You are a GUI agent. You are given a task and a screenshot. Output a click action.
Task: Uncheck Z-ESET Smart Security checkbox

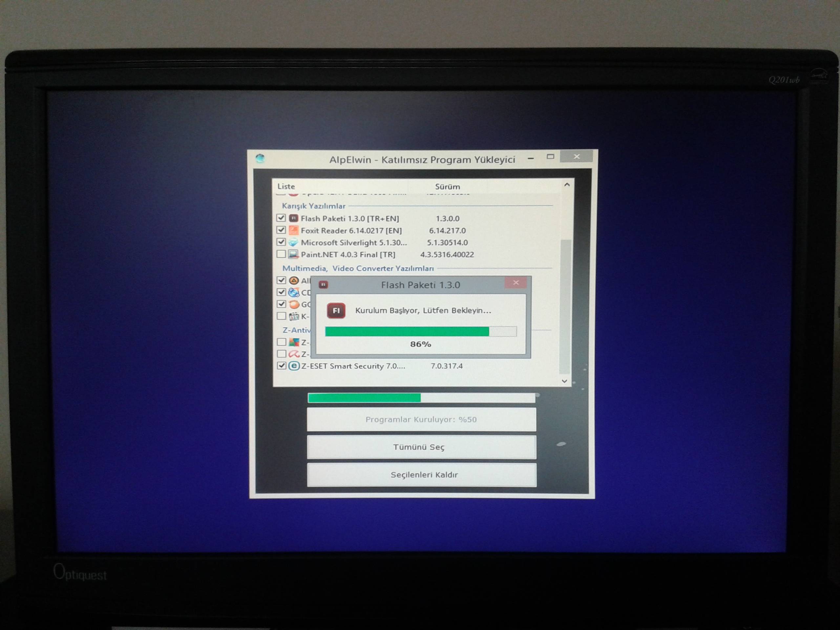pos(282,366)
